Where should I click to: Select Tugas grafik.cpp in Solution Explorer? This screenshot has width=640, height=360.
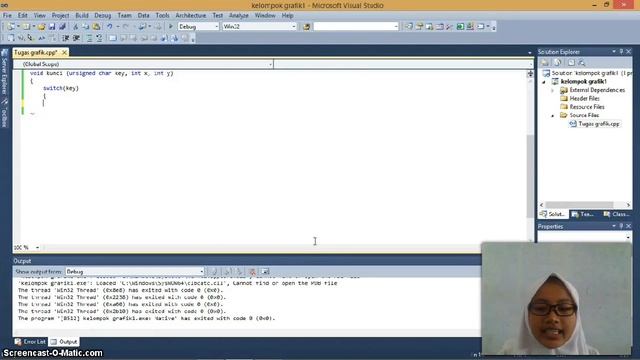click(599, 124)
